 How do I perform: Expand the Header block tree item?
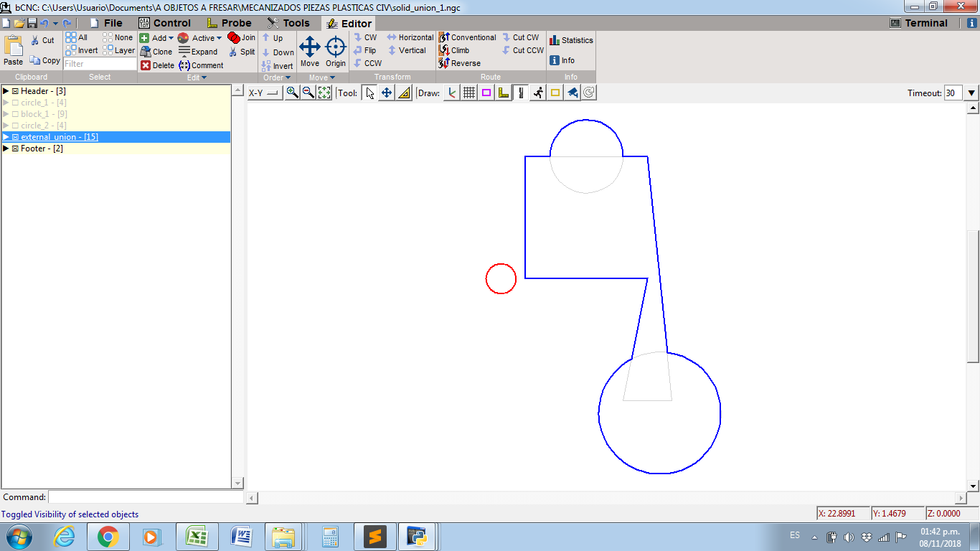tap(6, 91)
